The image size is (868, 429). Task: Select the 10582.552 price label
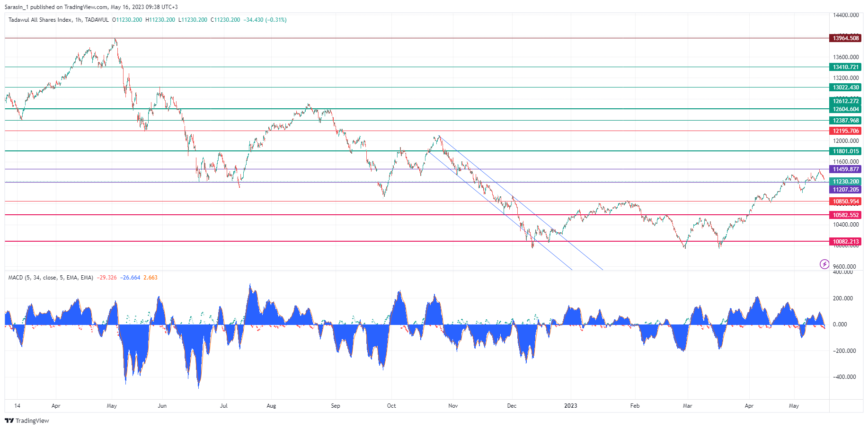click(845, 215)
